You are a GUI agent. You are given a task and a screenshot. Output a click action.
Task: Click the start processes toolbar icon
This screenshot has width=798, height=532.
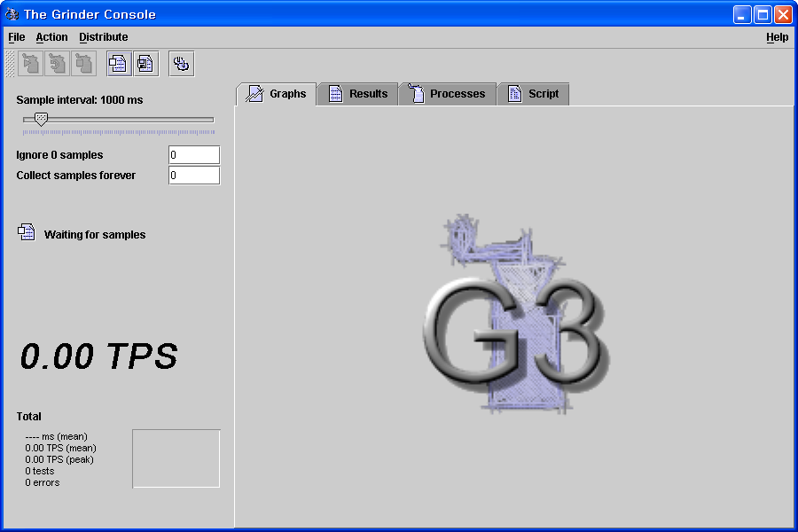(30, 64)
